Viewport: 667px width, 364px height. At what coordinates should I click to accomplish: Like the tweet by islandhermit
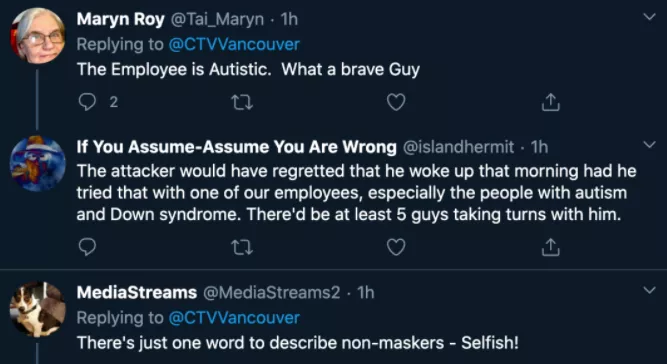tap(396, 247)
